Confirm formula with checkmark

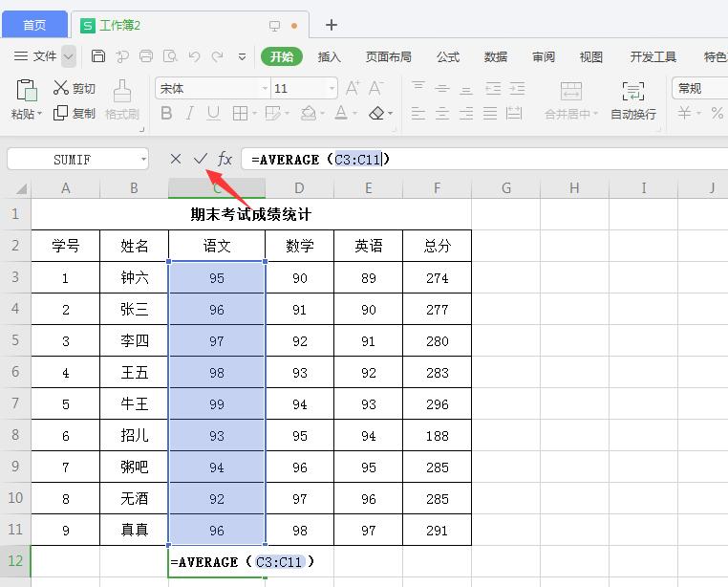point(200,159)
